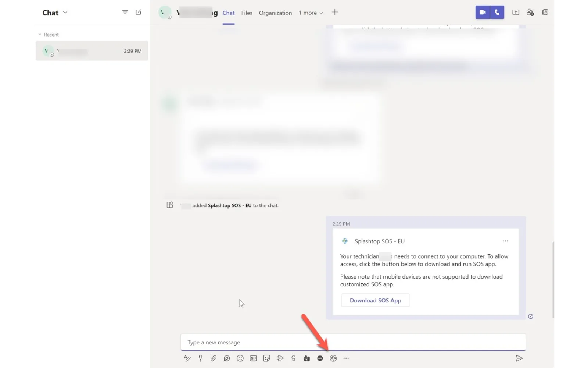Click the chat conversation scrollbar

pos(553,280)
